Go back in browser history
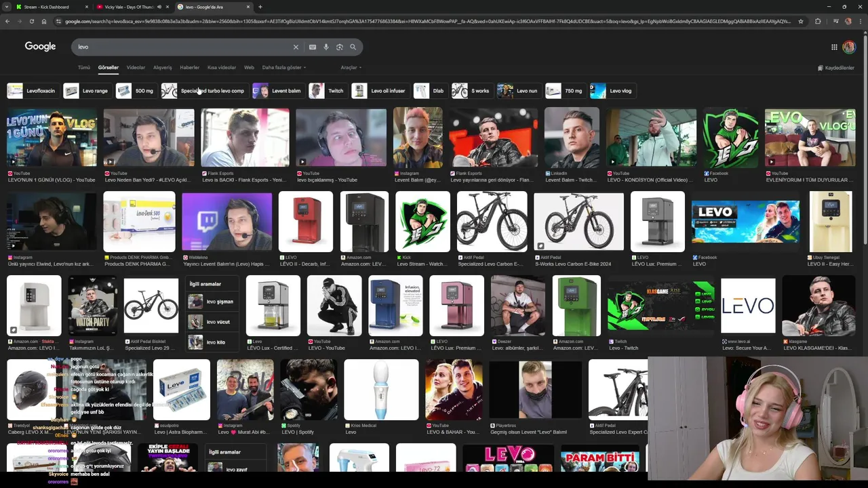The width and height of the screenshot is (868, 488). pos(7,21)
